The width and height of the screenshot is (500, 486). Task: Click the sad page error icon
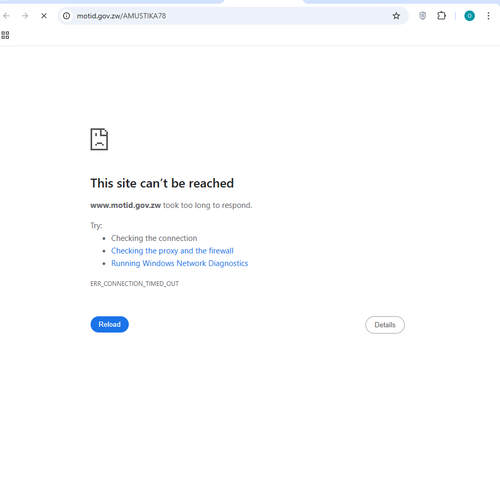point(99,139)
